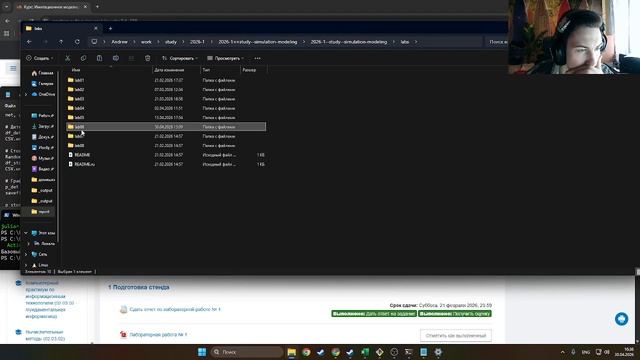Open the Просмотреть (View) dropdown
Viewport: 640px width, 360px height.
[x=225, y=58]
